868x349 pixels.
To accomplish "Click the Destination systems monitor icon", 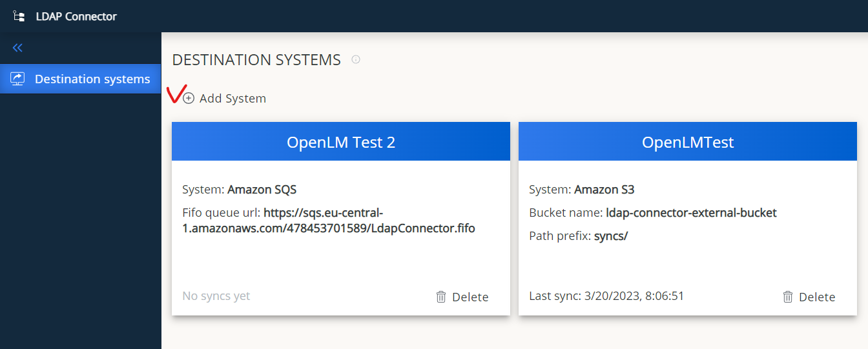I will pyautogui.click(x=17, y=79).
